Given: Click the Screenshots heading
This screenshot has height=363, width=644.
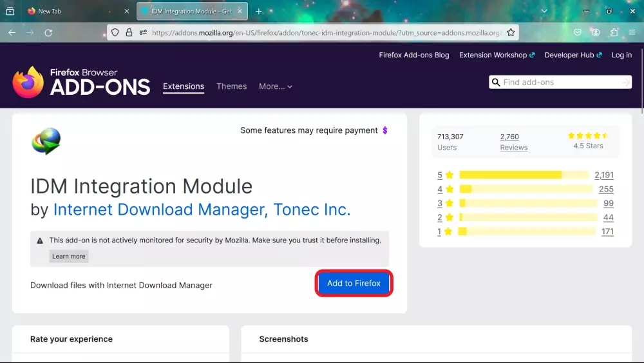Looking at the screenshot, I should pos(283,339).
